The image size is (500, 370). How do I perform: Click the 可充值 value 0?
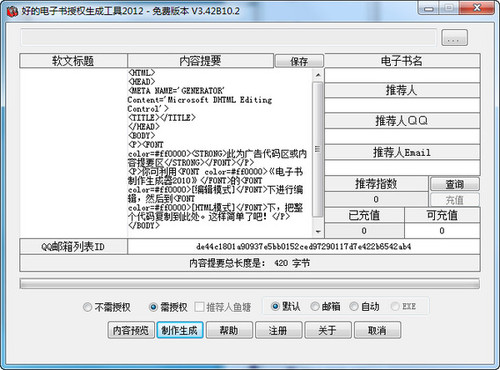[x=442, y=231]
